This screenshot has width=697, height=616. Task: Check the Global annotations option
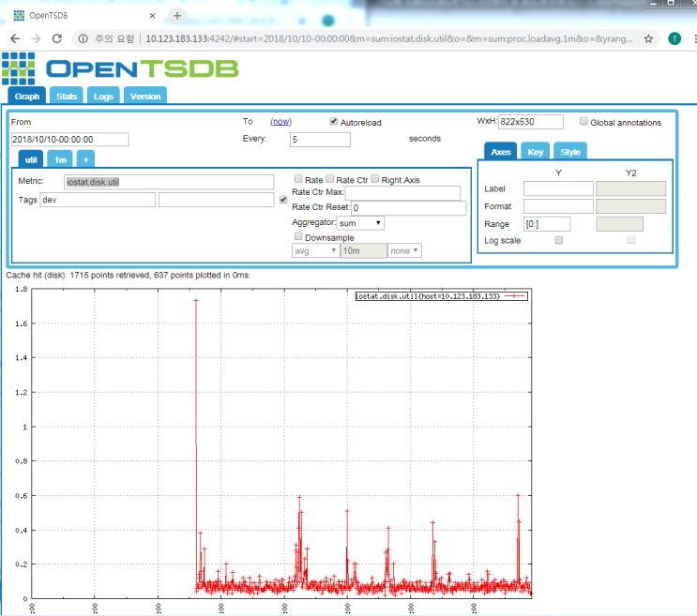click(583, 122)
